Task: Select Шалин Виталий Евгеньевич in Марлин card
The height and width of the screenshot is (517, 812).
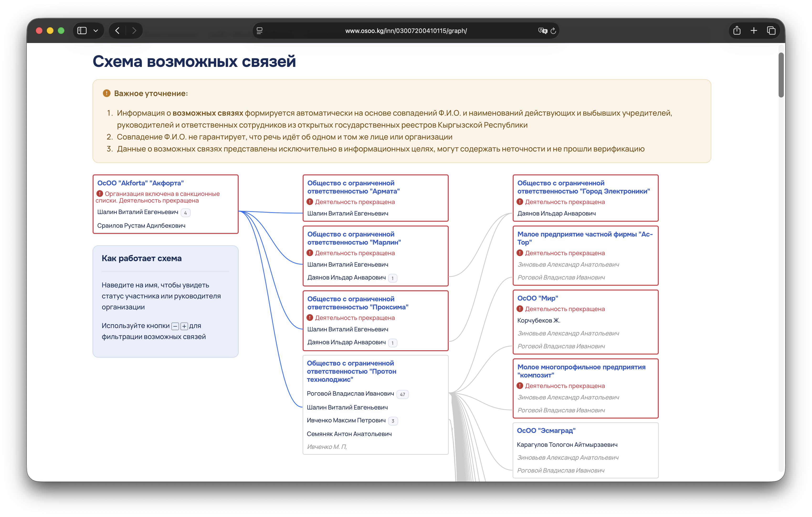Action: click(348, 264)
